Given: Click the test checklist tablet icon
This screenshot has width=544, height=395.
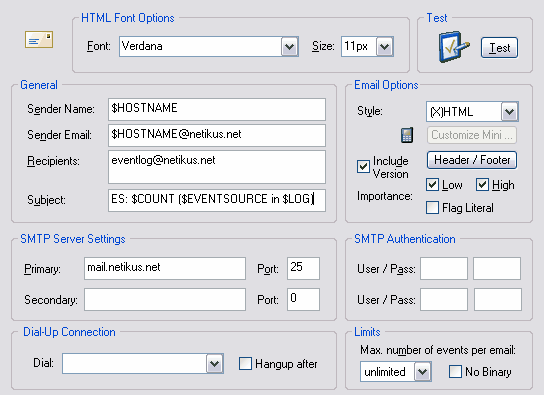Looking at the screenshot, I should pyautogui.click(x=453, y=47).
